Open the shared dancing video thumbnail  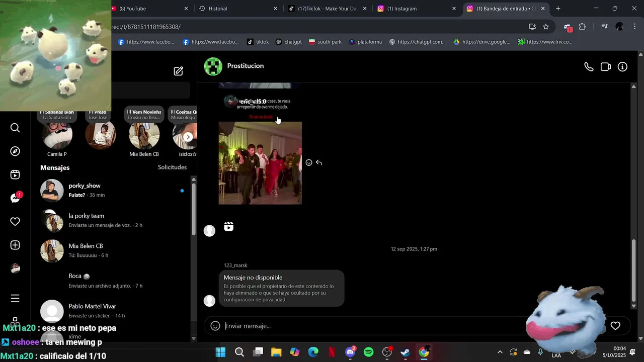pyautogui.click(x=260, y=163)
